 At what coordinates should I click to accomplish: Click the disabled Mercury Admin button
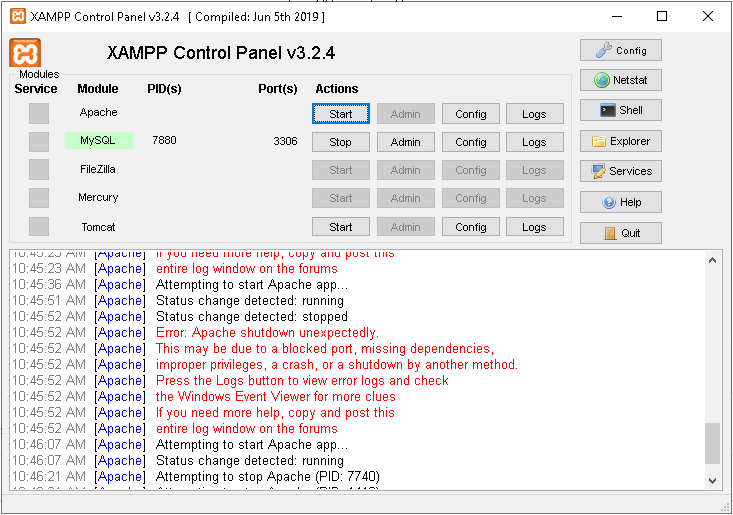406,198
